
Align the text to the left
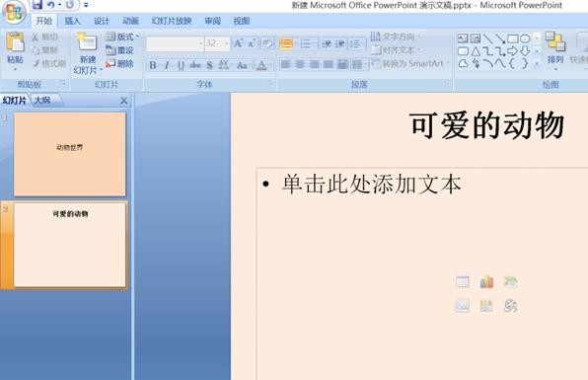coord(286,64)
